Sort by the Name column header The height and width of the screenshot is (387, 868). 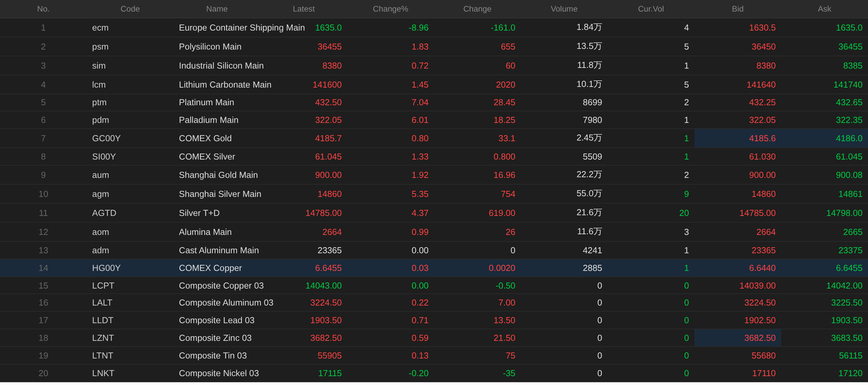coord(217,9)
